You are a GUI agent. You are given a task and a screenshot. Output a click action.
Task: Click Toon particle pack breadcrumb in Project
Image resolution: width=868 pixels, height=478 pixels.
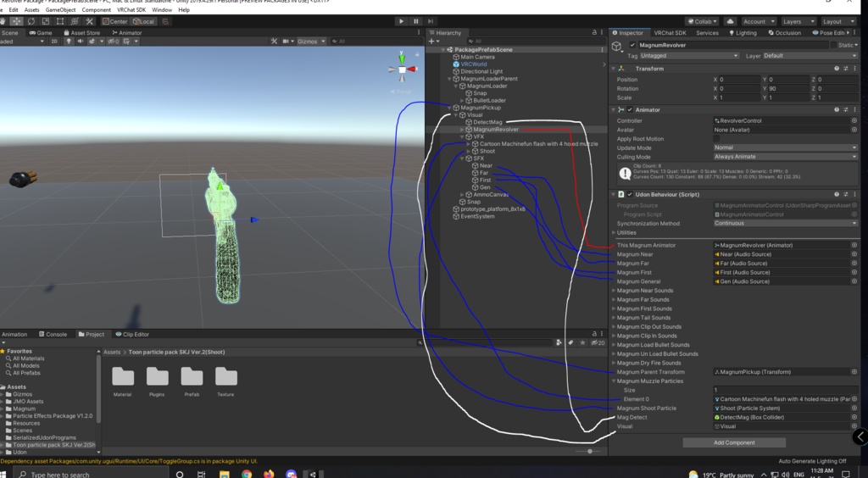[176, 352]
